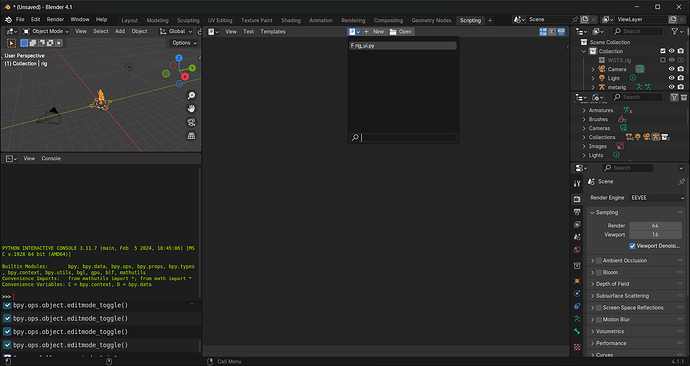Screen dimensions: 690x366
Task: Enable the Motion Blur checkbox
Action: point(598,319)
